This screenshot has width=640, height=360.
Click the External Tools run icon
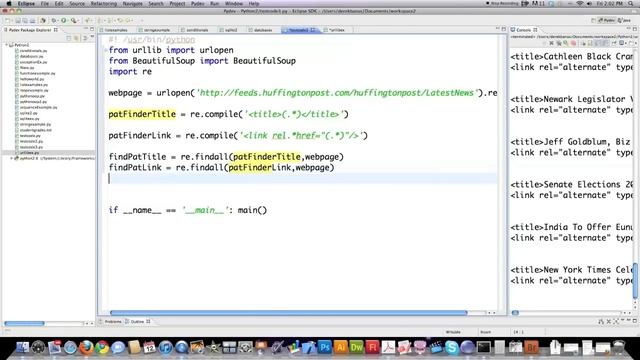tap(73, 20)
